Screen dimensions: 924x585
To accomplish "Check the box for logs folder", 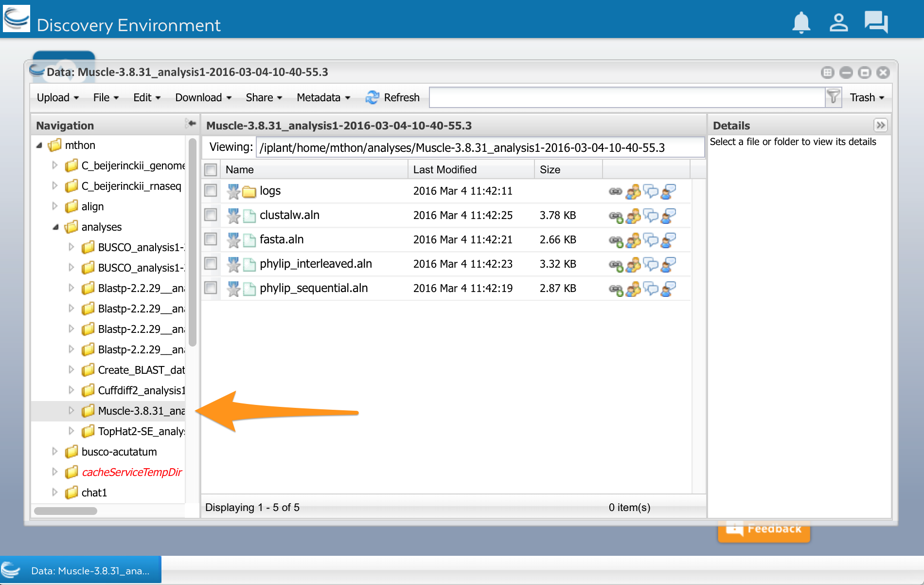I will pos(211,190).
